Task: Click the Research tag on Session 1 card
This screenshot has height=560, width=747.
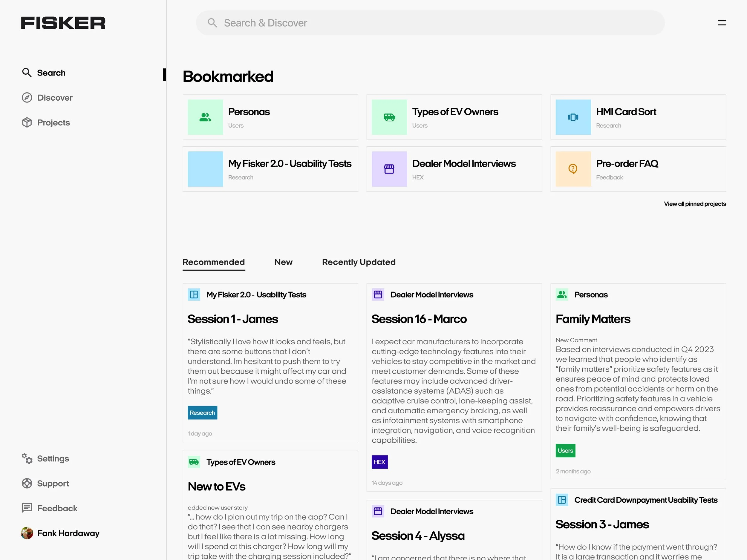Action: [x=202, y=412]
